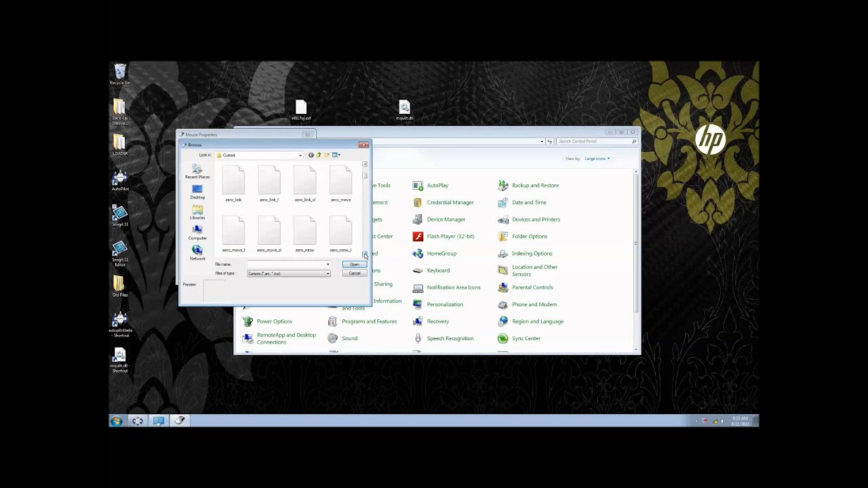Open the Files of type dropdown
The width and height of the screenshot is (868, 488).
(x=289, y=273)
